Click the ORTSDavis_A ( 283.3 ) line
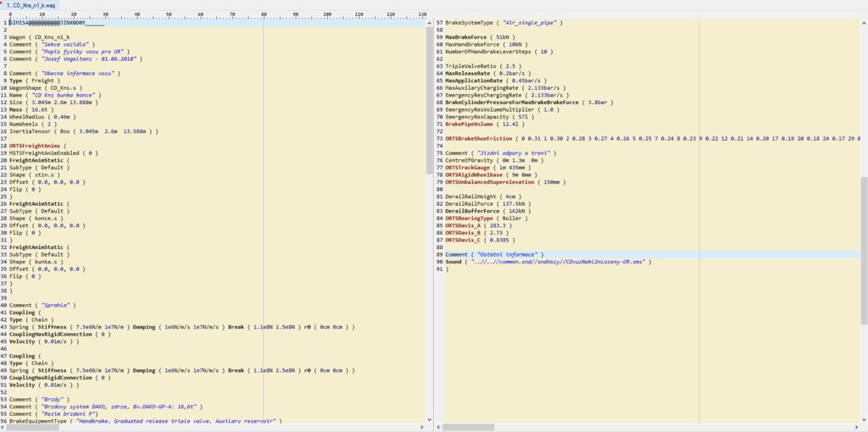The image size is (868, 432). tap(480, 226)
